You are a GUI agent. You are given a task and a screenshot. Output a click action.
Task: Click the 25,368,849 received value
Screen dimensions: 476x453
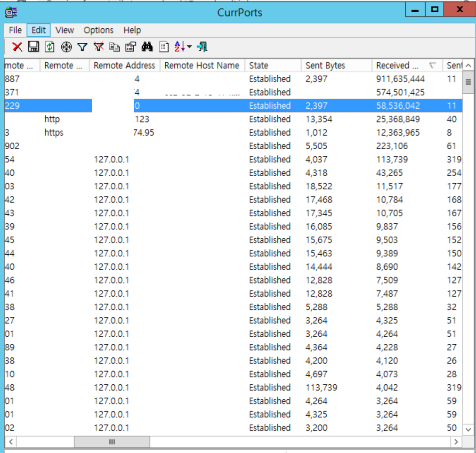[398, 119]
